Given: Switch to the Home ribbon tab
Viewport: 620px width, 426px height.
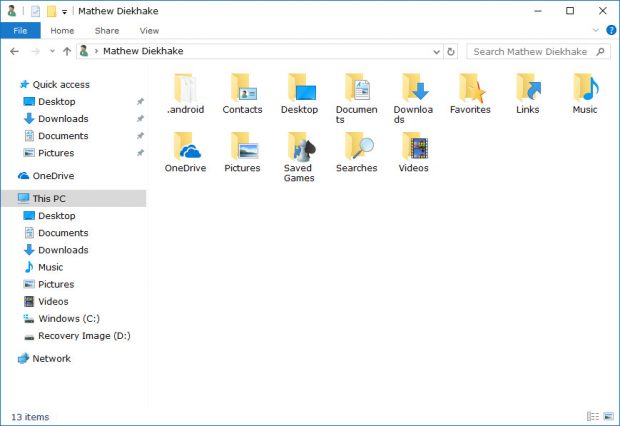Looking at the screenshot, I should [62, 30].
